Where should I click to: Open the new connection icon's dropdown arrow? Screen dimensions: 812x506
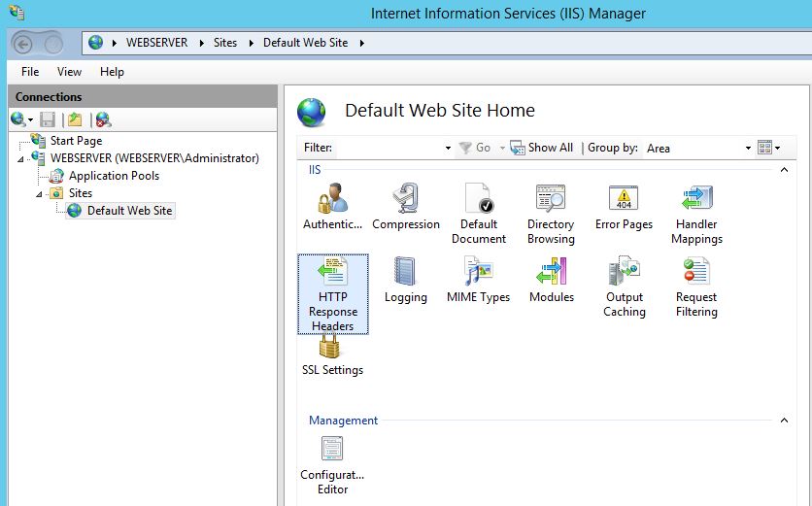[30, 120]
